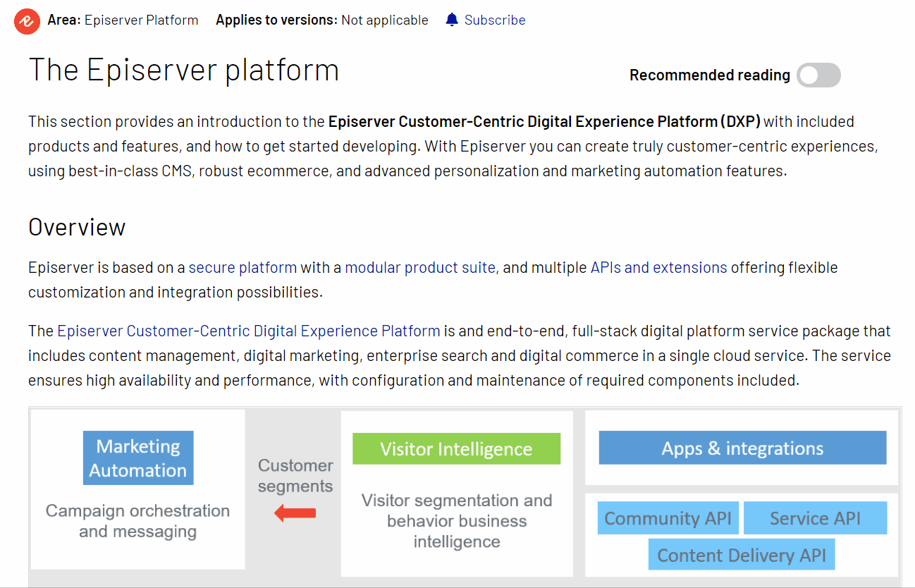Click the Customer segments label
The width and height of the screenshot is (915, 588).
[295, 476]
